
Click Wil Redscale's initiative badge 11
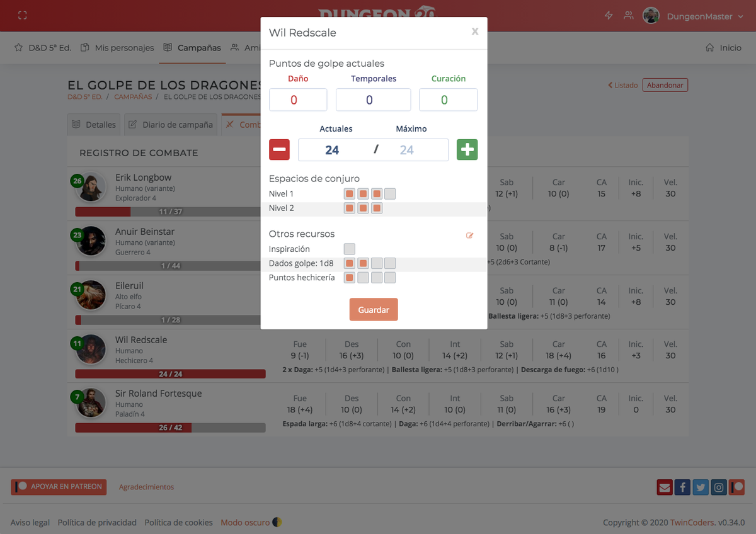(x=77, y=343)
